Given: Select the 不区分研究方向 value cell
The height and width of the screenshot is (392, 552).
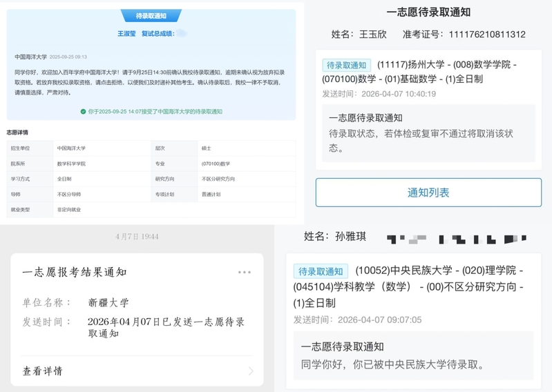Looking at the screenshot, I should tap(247, 179).
